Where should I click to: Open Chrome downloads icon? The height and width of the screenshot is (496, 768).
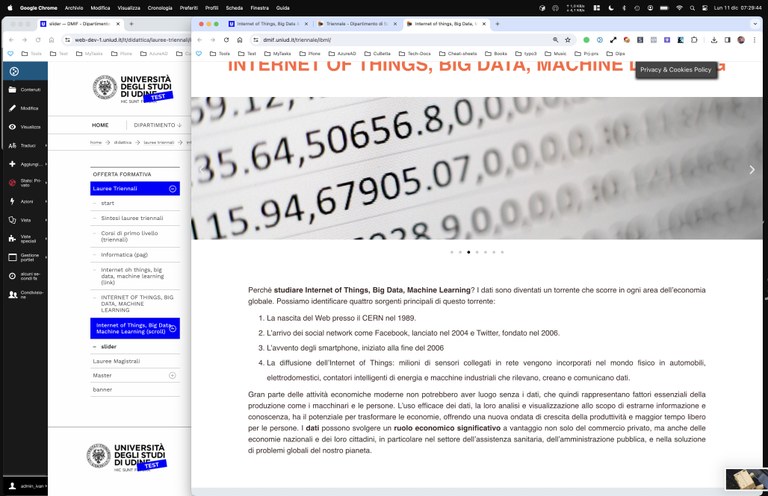click(x=714, y=40)
